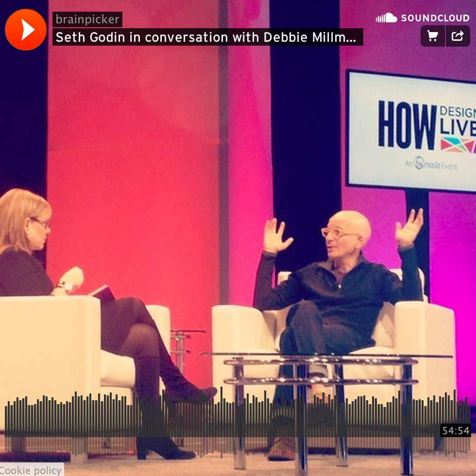Click the 54:54 track duration label

pyautogui.click(x=456, y=431)
